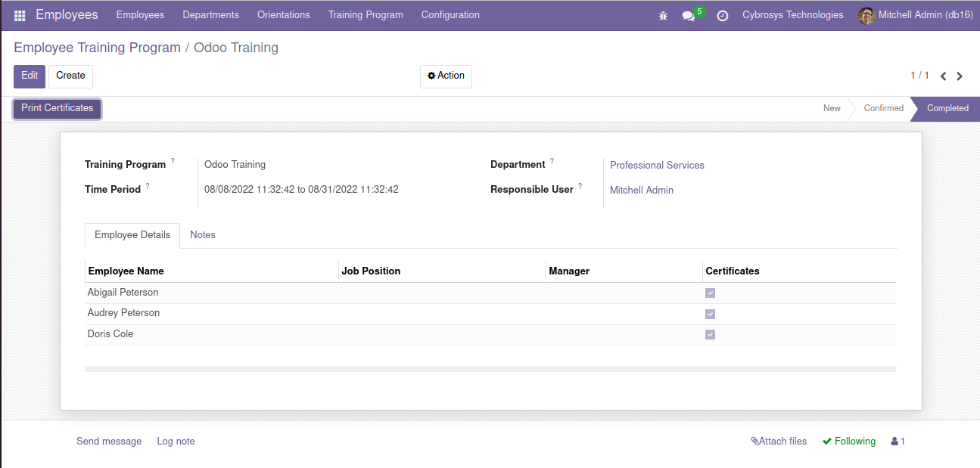The image size is (980, 468).
Task: Open Cybrosys Technologies company switcher
Action: pyautogui.click(x=792, y=15)
